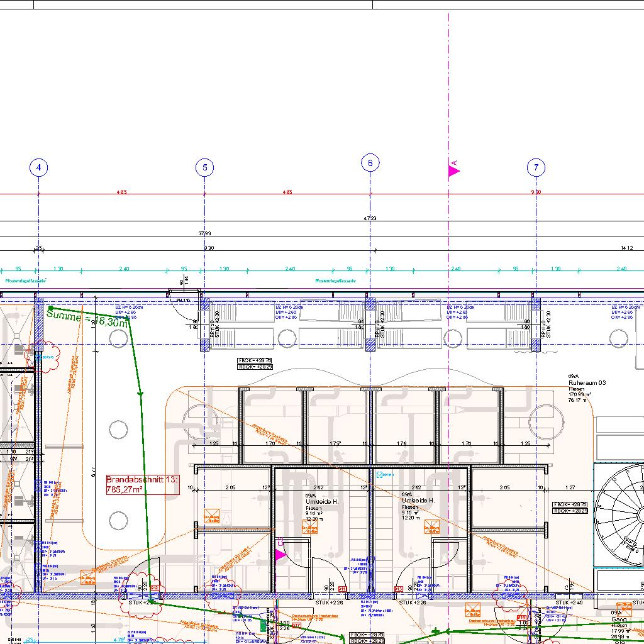Image resolution: width=644 pixels, height=644 pixels.
Task: Select magenta section arrow marker A
Action: pyautogui.click(x=453, y=170)
